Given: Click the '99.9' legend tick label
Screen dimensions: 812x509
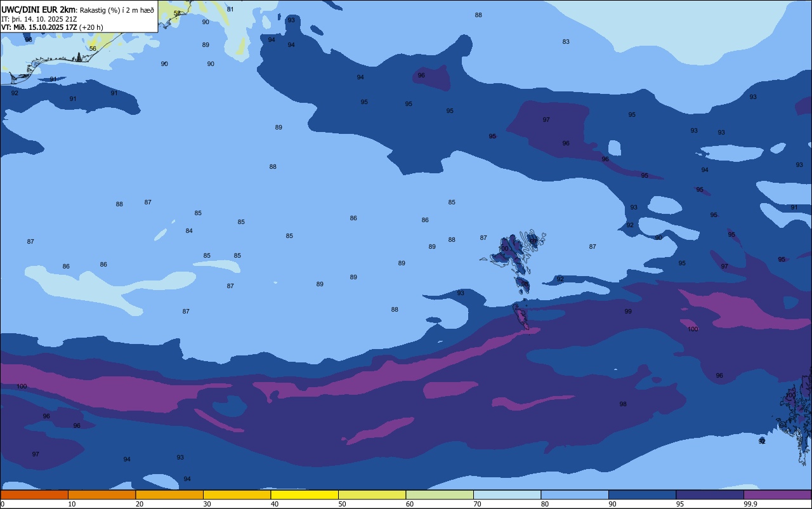Looking at the screenshot, I should pos(750,504).
